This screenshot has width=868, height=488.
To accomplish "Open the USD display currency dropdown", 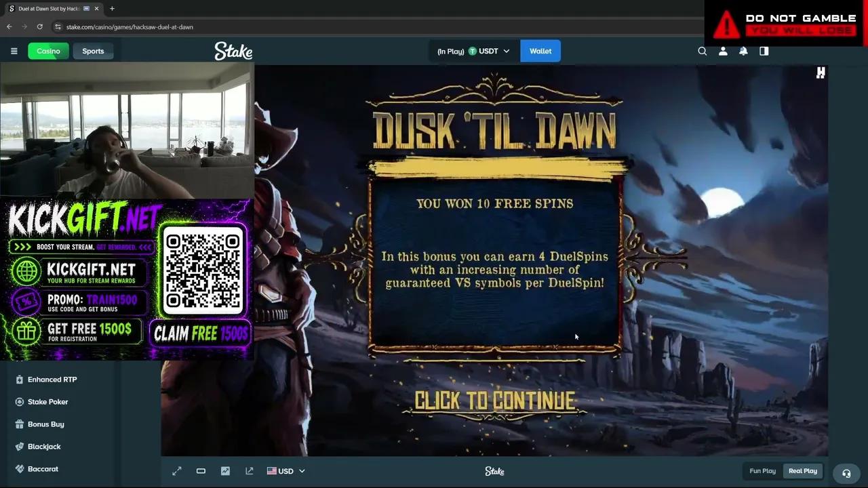I will click(x=285, y=471).
